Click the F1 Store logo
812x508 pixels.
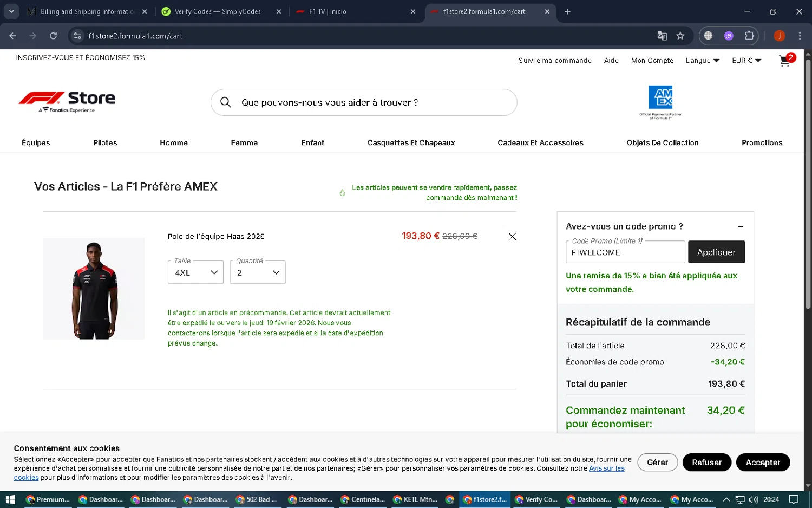tap(67, 101)
